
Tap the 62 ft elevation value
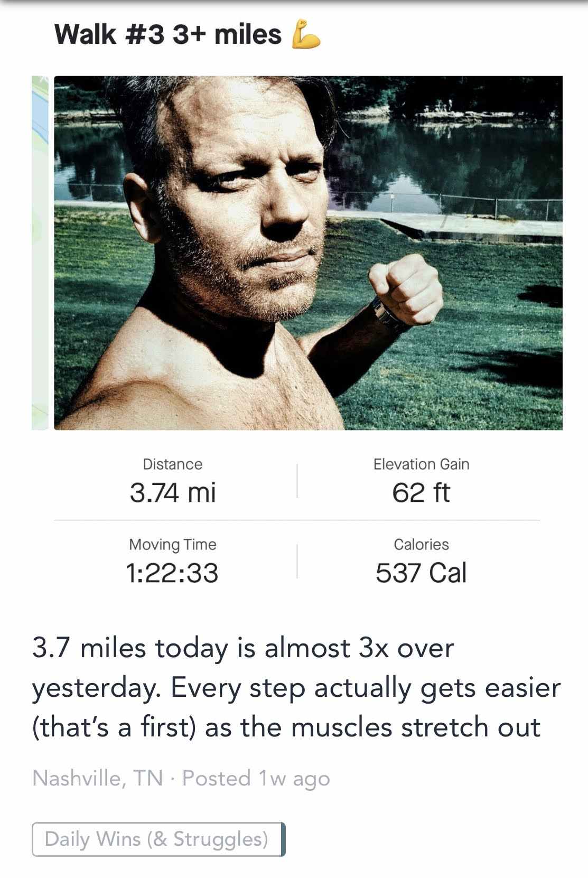421,493
